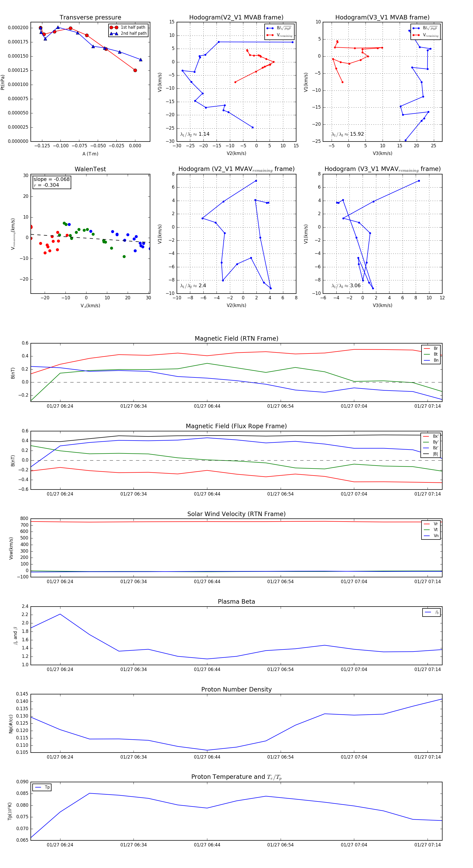
Task: Click the Plasma Beta y-axis label
Action: point(15,635)
